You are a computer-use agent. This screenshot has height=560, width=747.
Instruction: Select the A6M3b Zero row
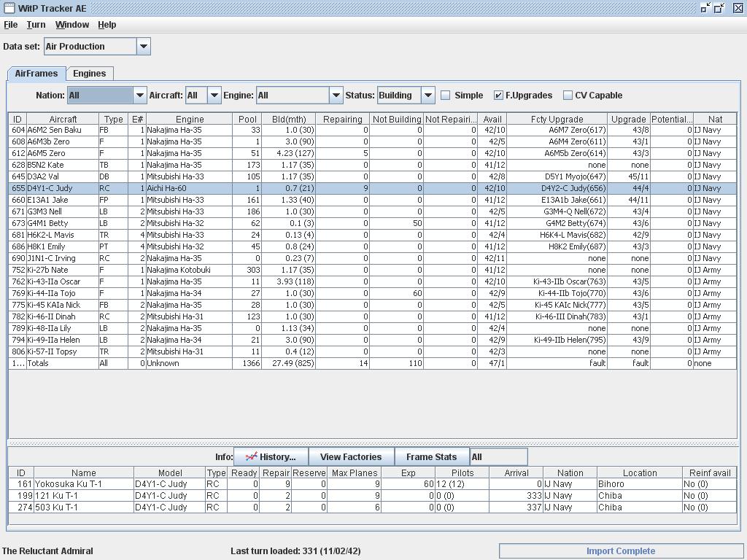[373, 141]
